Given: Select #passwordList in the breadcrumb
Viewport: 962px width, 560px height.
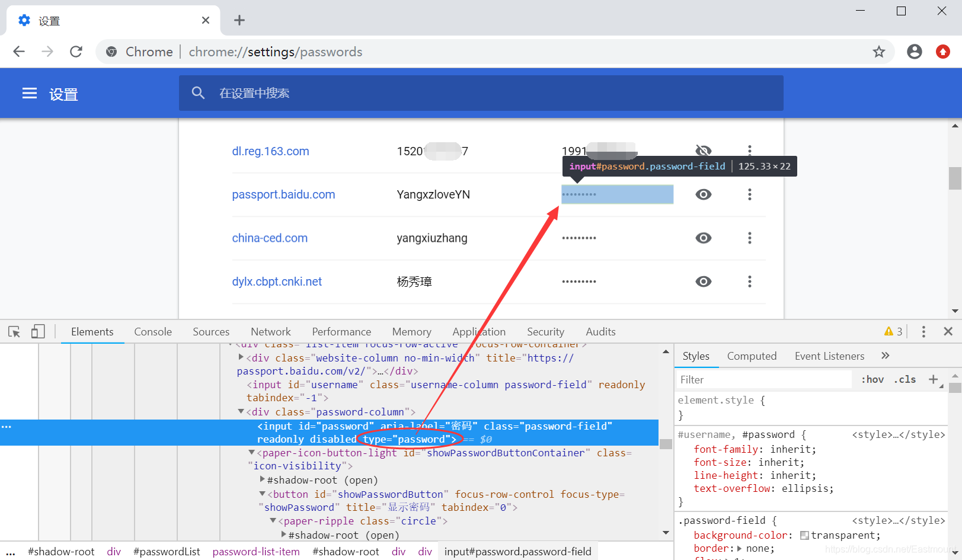Looking at the screenshot, I should point(167,552).
